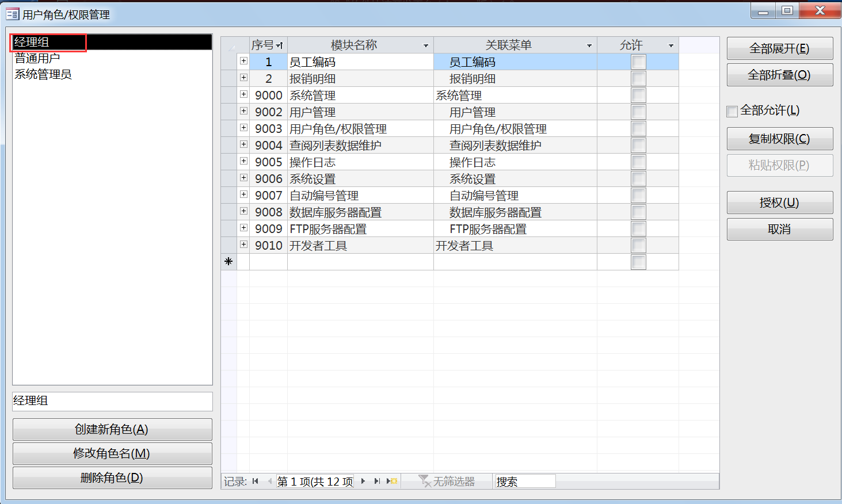Open 关联菜单 column filter dropdown
Image resolution: width=842 pixels, height=504 pixels.
589,45
